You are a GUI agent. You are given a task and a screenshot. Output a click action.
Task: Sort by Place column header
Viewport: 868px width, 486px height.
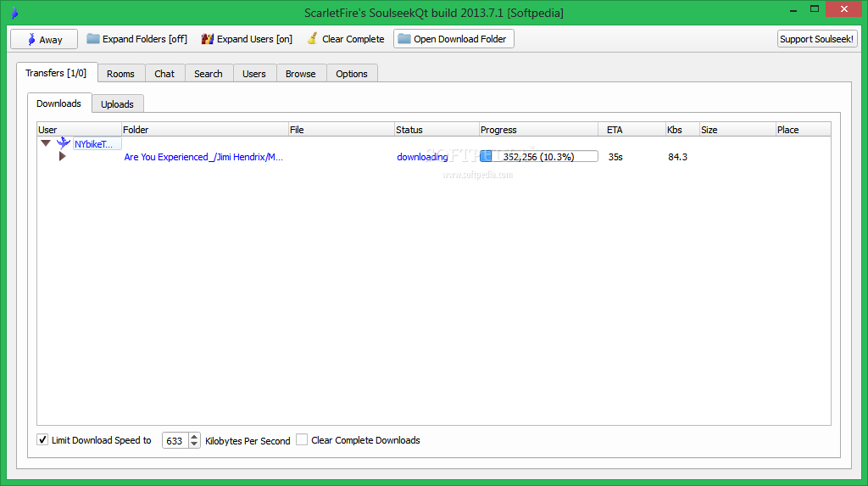(x=803, y=130)
